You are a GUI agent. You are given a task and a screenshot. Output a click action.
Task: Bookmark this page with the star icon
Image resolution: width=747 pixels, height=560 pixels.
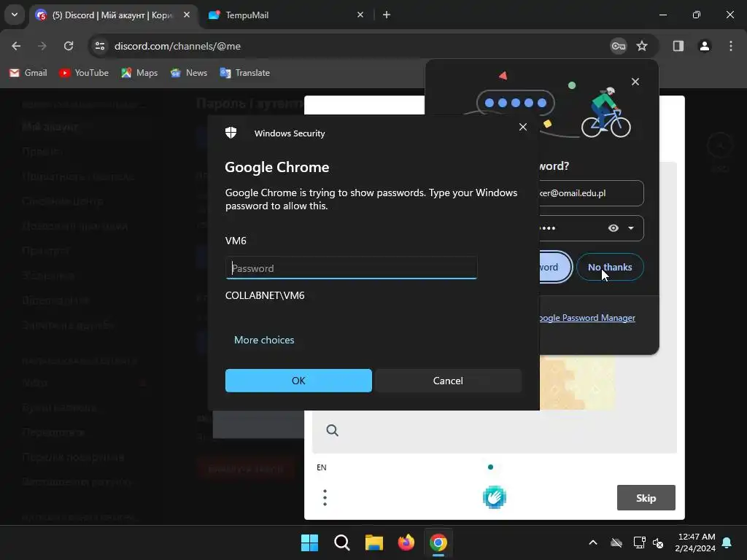(x=642, y=46)
